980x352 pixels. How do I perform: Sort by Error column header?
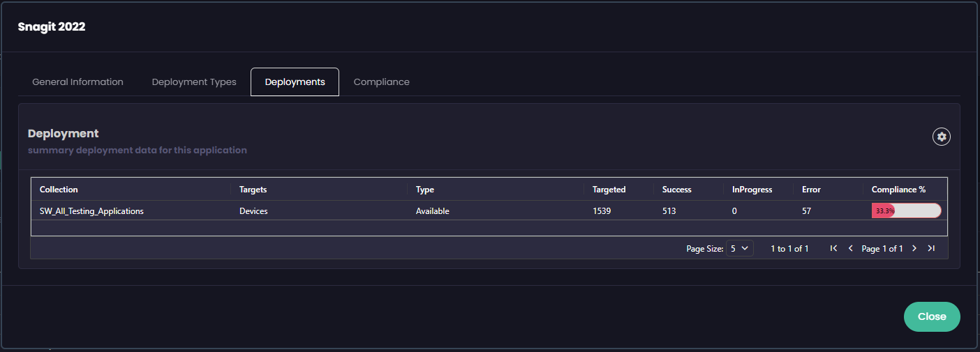coord(811,189)
